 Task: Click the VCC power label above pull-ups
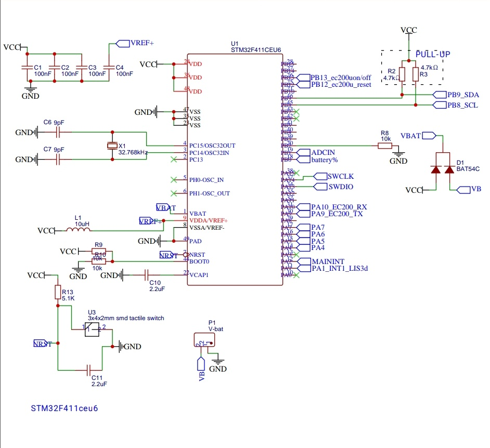click(x=409, y=30)
